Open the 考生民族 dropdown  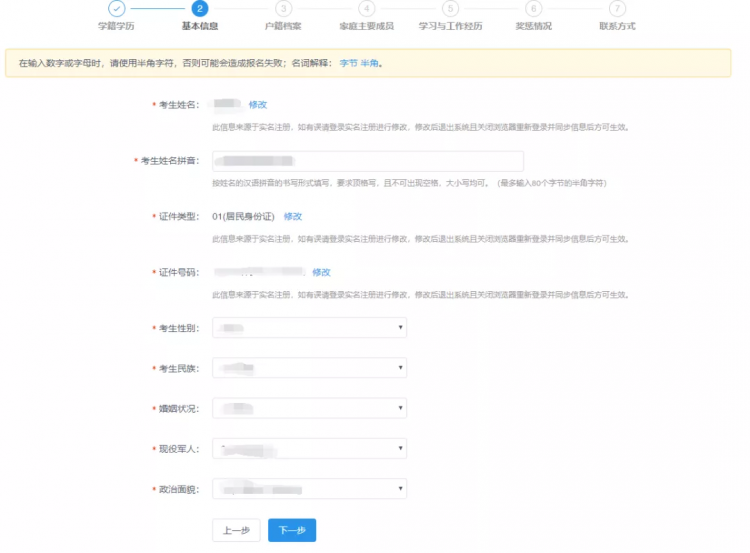[x=309, y=368]
